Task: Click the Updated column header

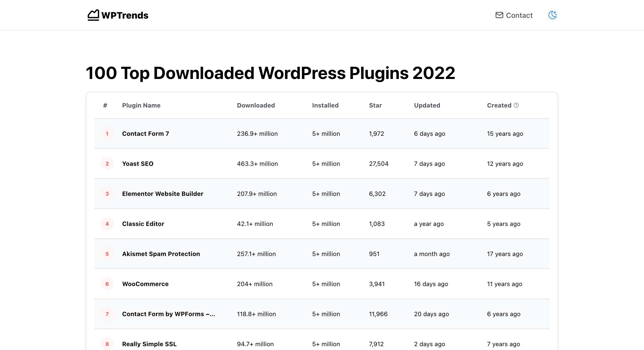Action: [x=427, y=105]
